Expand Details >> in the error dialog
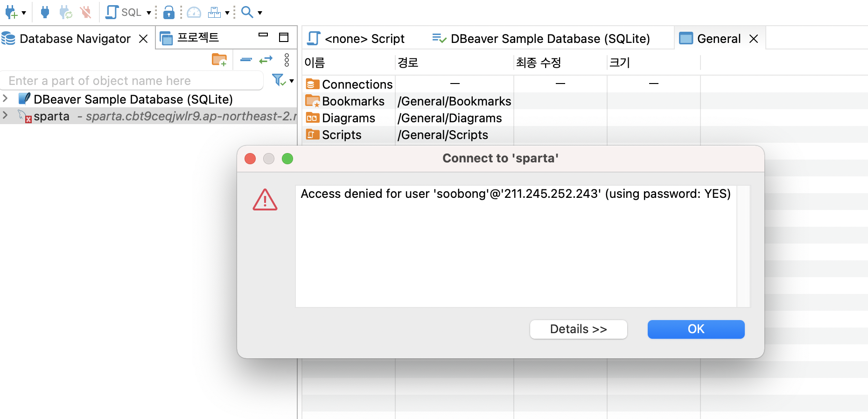Viewport: 868px width, 419px height. point(578,329)
